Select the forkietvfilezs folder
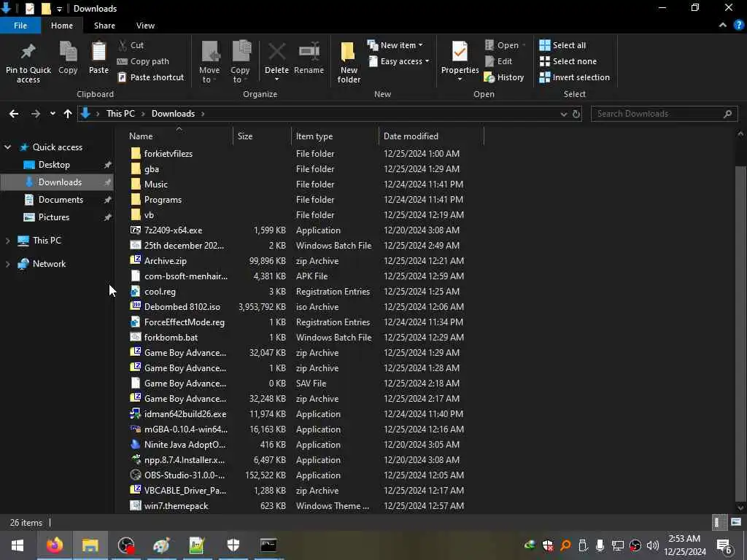The height and width of the screenshot is (560, 747). pos(169,154)
